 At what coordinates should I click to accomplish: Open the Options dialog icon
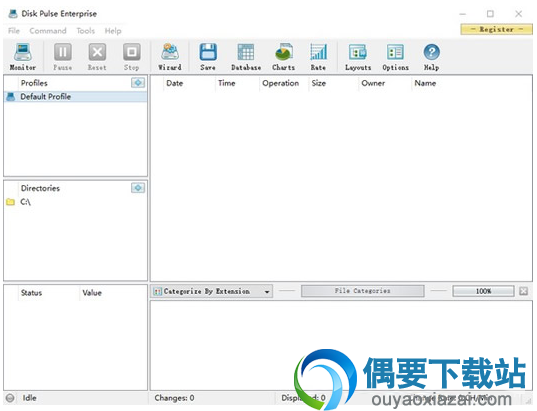(396, 57)
